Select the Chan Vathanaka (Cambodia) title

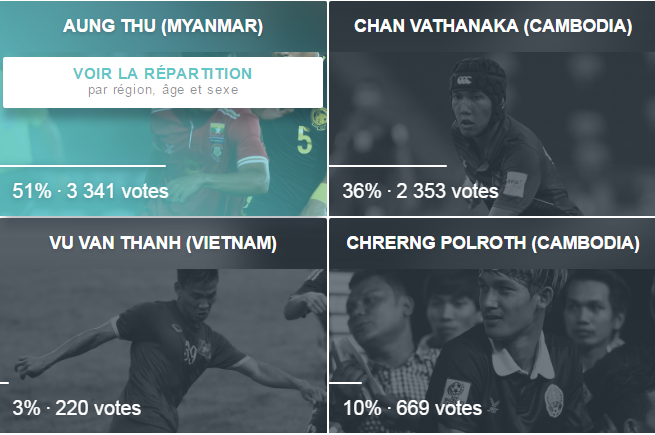493,26
